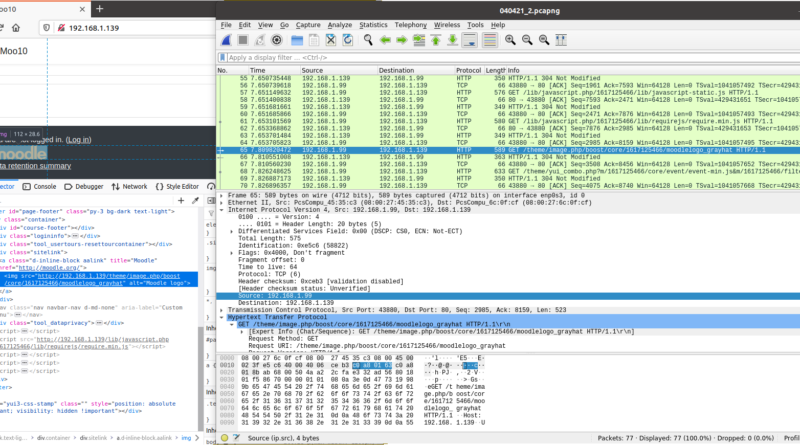Sort packets by Source column header
The width and height of the screenshot is (800, 445).
[338, 70]
